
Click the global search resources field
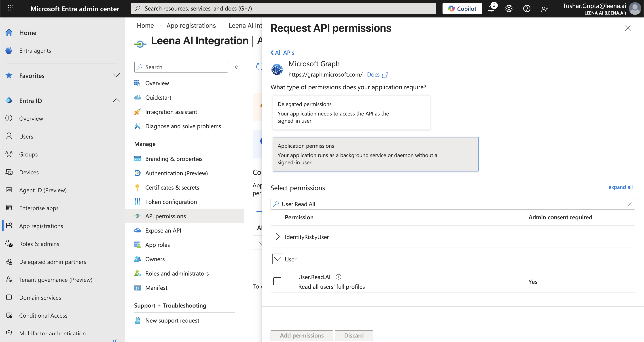point(283,9)
